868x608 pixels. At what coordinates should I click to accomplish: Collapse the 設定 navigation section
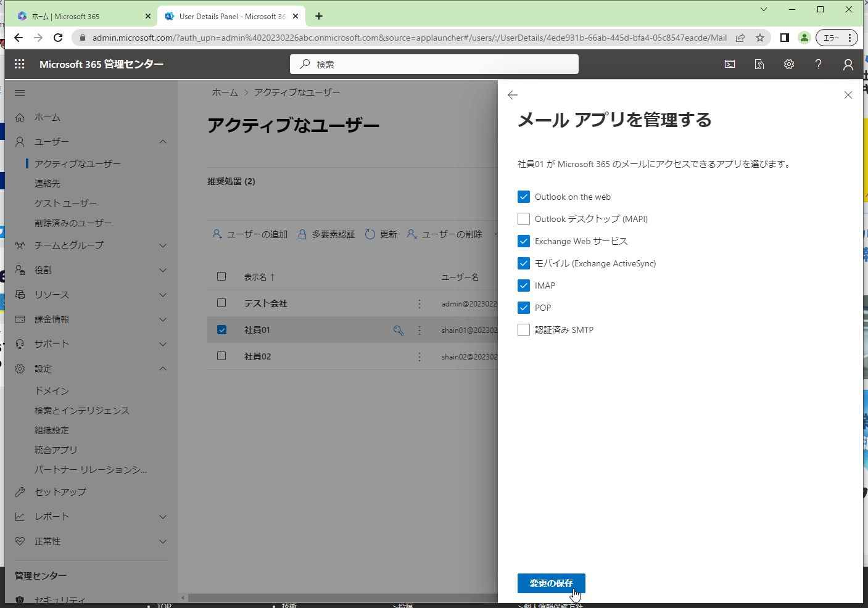[x=163, y=369]
